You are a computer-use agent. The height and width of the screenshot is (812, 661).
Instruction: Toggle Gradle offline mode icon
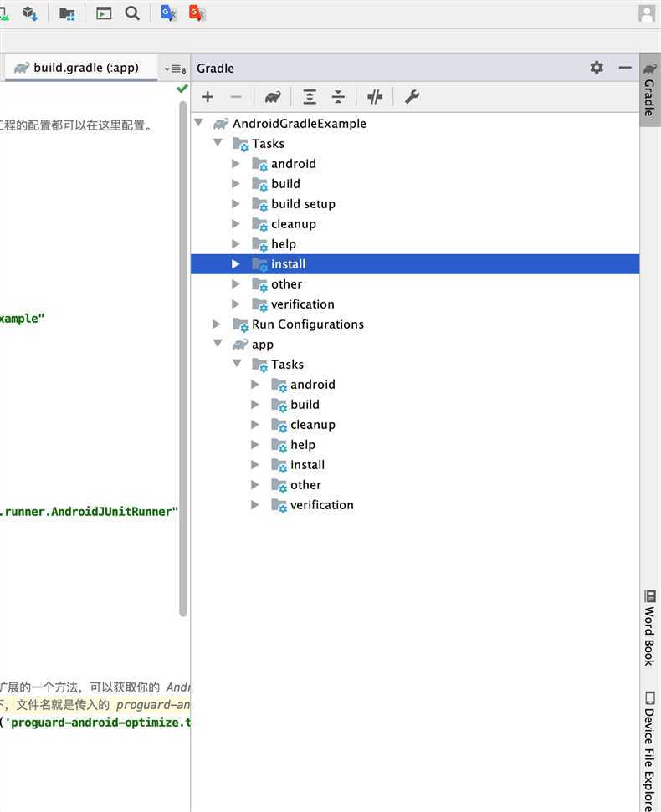click(x=375, y=97)
